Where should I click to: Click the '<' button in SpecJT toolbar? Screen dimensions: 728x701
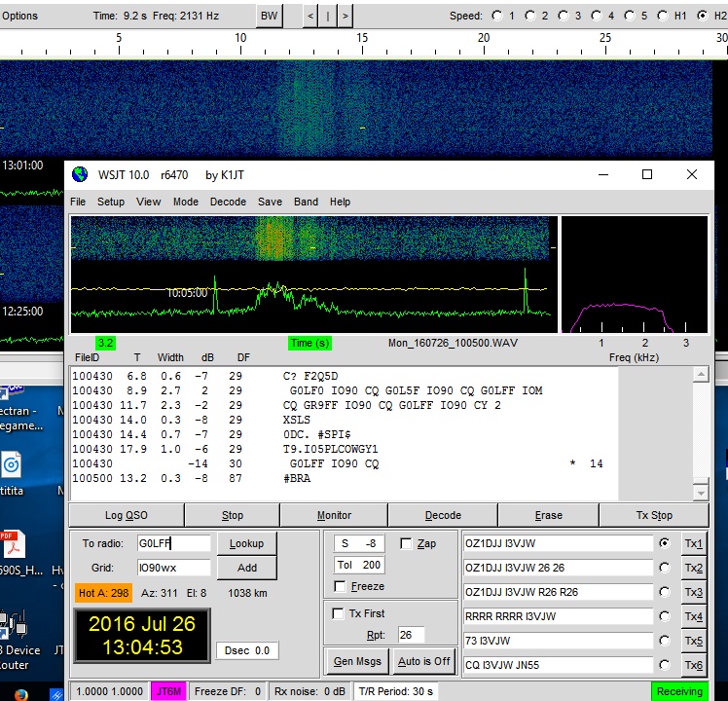point(310,16)
